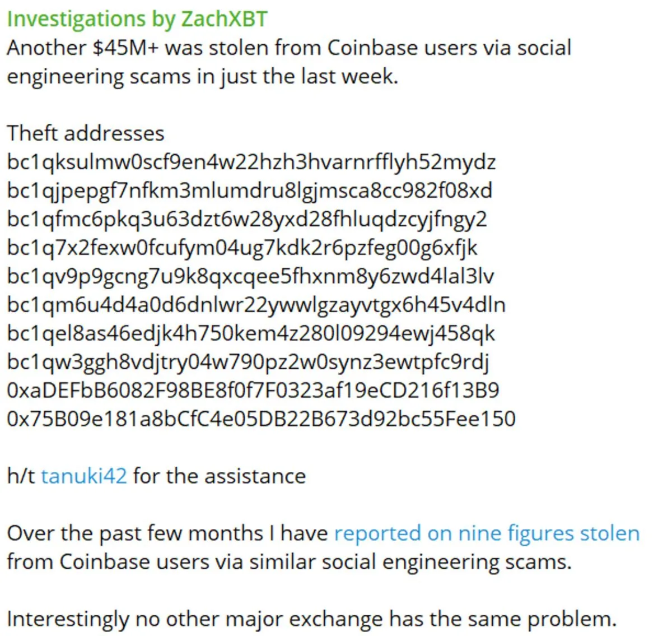The height and width of the screenshot is (636, 672).
Task: Select address starting with bc1q7x2fexw0fcufym
Action: tap(242, 248)
